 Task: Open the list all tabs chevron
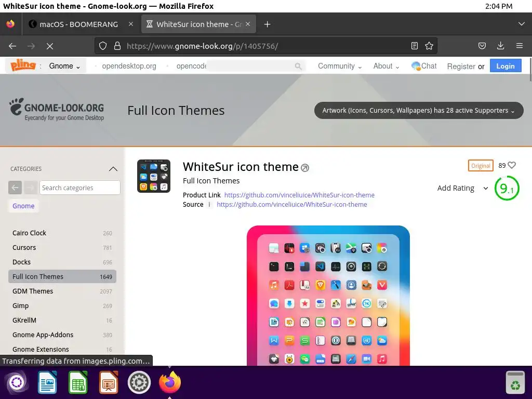click(522, 24)
